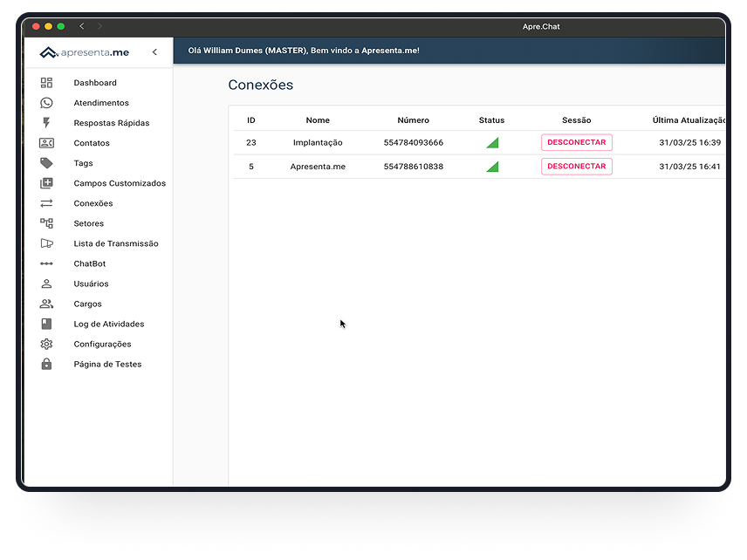Click the Última Atualização column header

[x=689, y=120]
